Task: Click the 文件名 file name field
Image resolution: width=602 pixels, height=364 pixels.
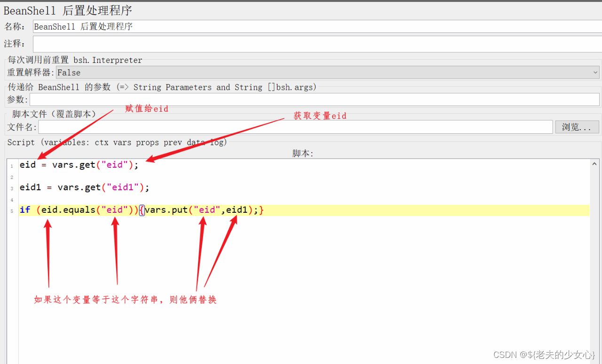Action: (295, 127)
